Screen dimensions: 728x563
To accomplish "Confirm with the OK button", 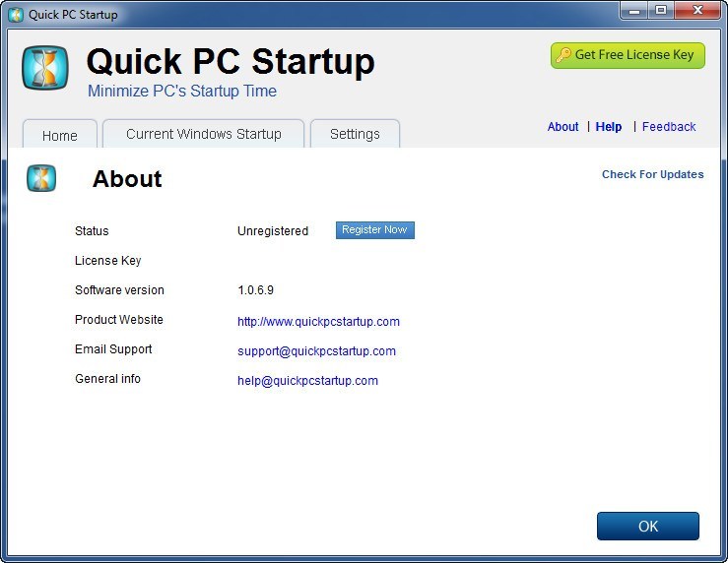I will coord(647,526).
